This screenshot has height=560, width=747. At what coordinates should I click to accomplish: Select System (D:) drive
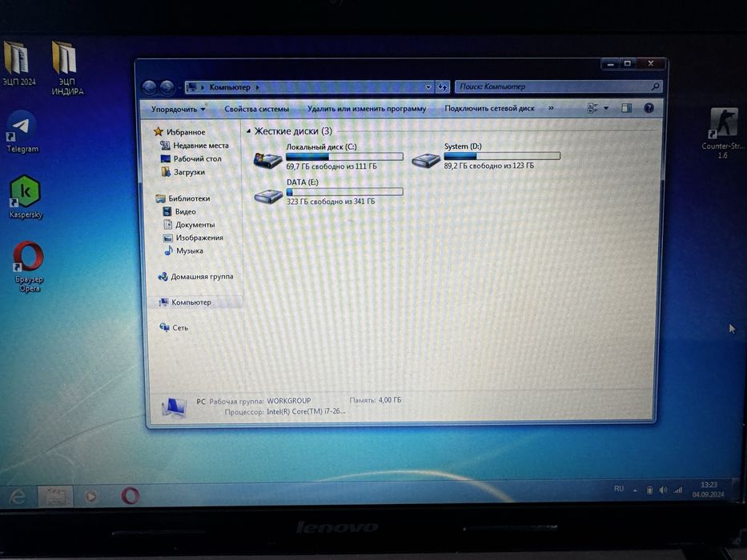(x=486, y=156)
